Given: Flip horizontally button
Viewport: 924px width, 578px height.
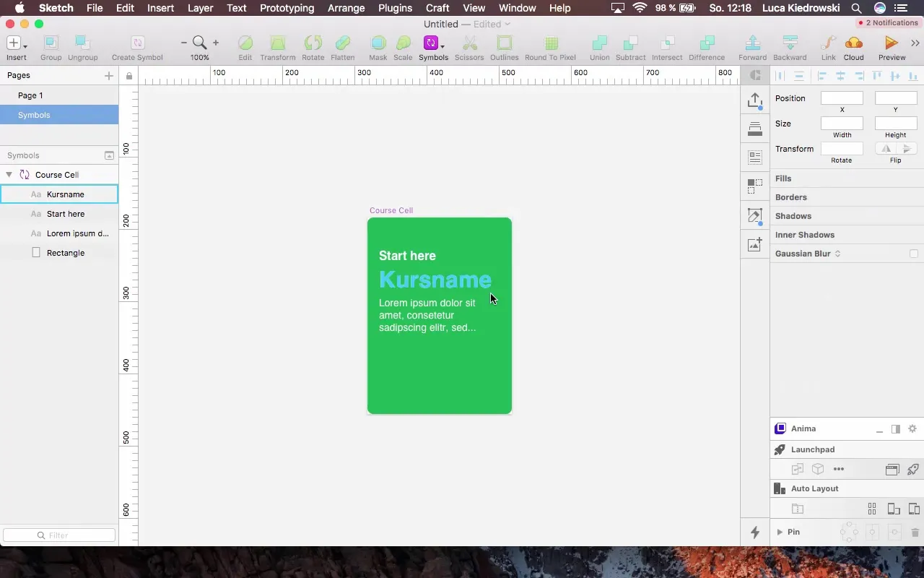Looking at the screenshot, I should click(x=886, y=149).
